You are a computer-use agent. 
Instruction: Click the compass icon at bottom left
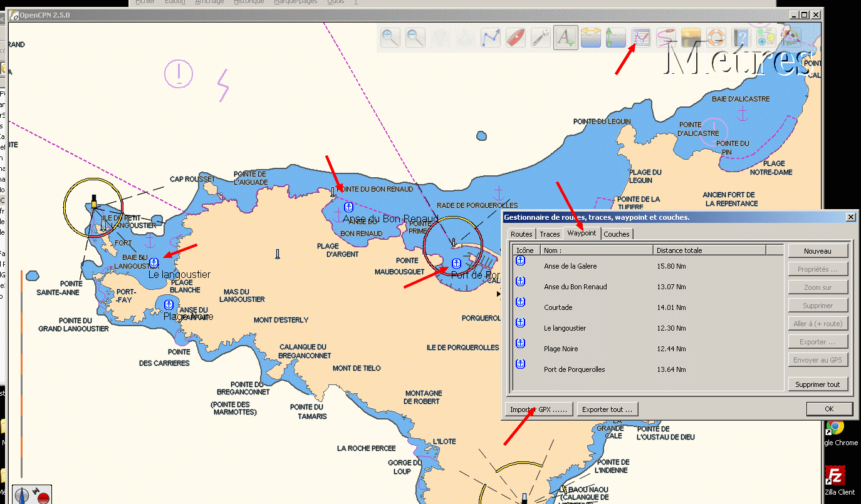[x=22, y=495]
